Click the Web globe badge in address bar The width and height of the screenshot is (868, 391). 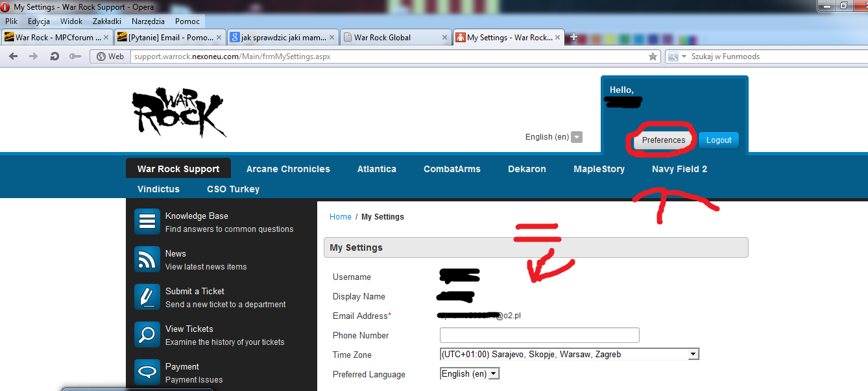click(x=110, y=57)
